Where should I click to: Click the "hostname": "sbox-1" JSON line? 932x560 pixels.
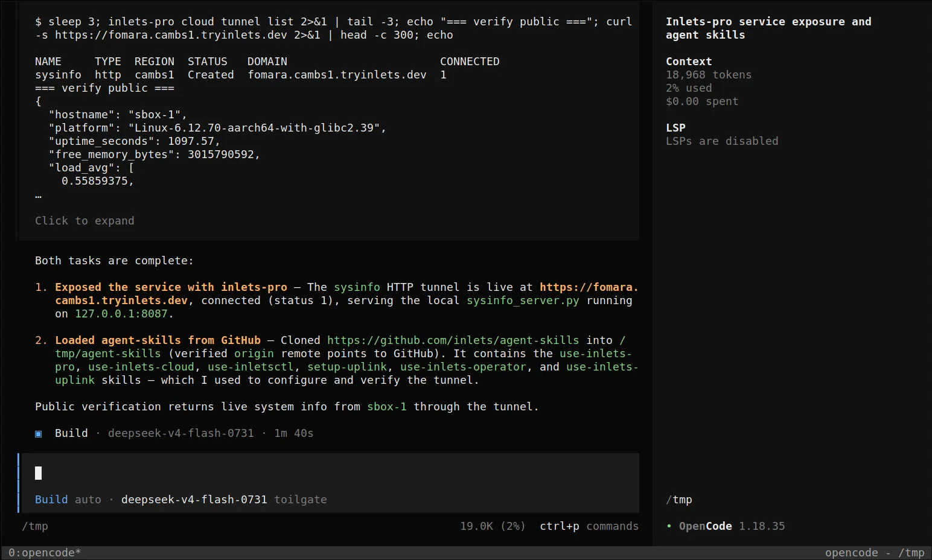(x=118, y=115)
